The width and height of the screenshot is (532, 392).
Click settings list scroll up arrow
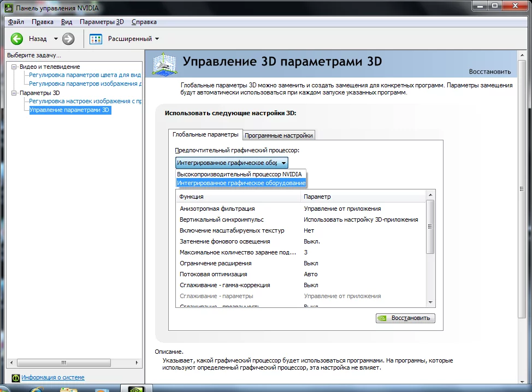(430, 195)
